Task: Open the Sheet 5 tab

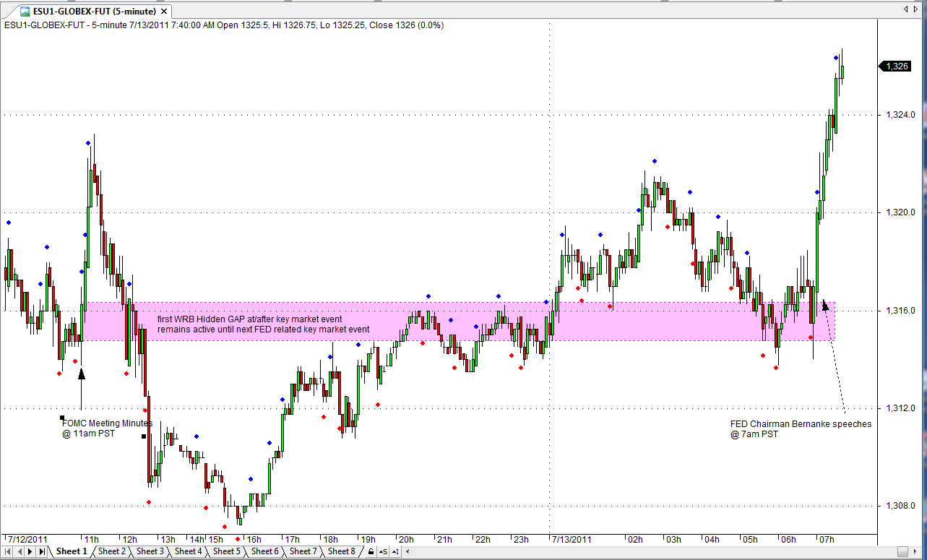Action: tap(227, 551)
